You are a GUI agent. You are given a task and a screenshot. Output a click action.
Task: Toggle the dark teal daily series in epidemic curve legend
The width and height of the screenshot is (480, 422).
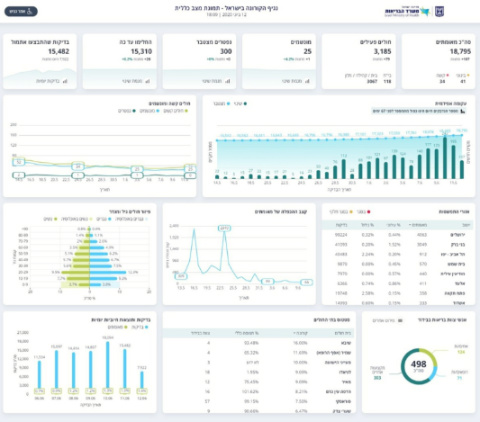(x=242, y=104)
